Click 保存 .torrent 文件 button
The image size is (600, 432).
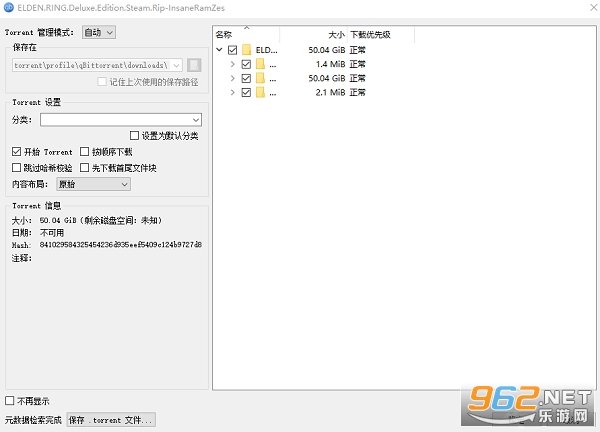(111, 420)
